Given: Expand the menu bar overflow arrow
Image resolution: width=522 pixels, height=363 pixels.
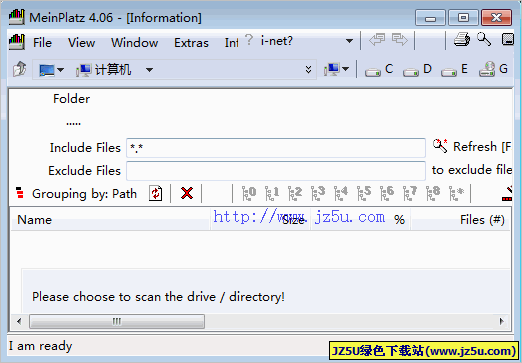Looking at the screenshot, I should click(x=349, y=41).
